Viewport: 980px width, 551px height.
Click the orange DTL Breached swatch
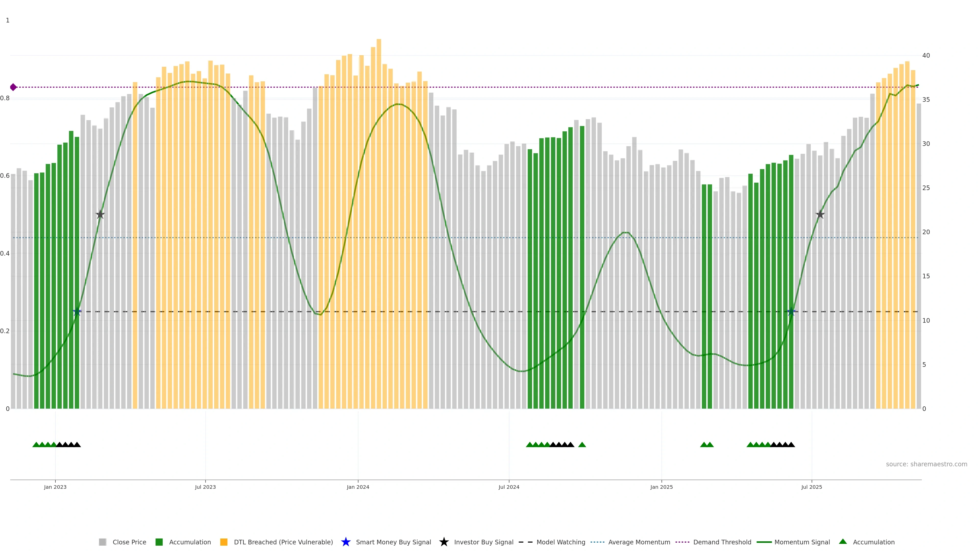click(x=224, y=542)
